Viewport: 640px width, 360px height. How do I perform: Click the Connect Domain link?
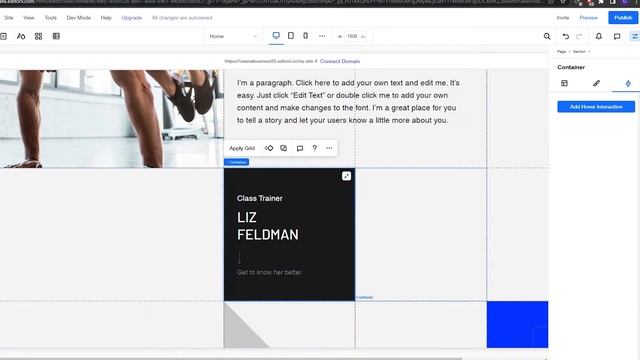tap(340, 61)
